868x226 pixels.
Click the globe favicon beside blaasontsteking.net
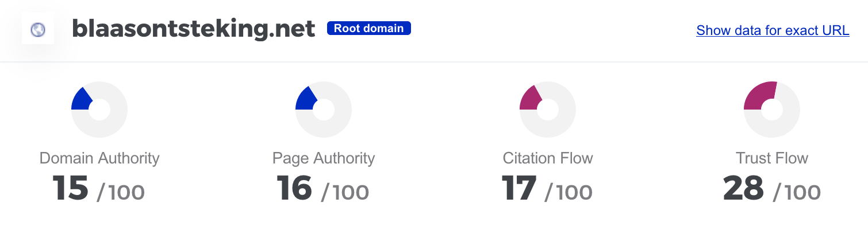[x=38, y=29]
